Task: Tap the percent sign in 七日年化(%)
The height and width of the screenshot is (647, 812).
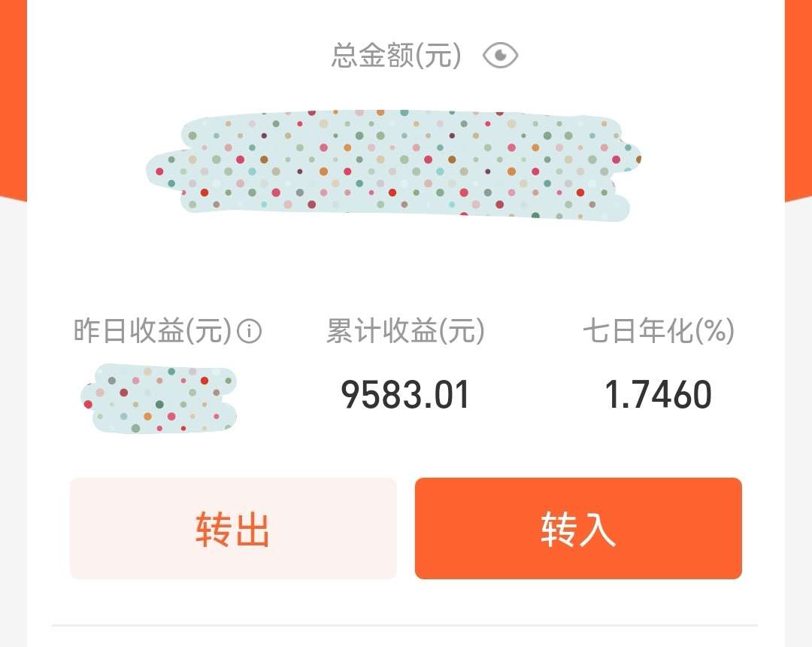Action: pyautogui.click(x=715, y=331)
